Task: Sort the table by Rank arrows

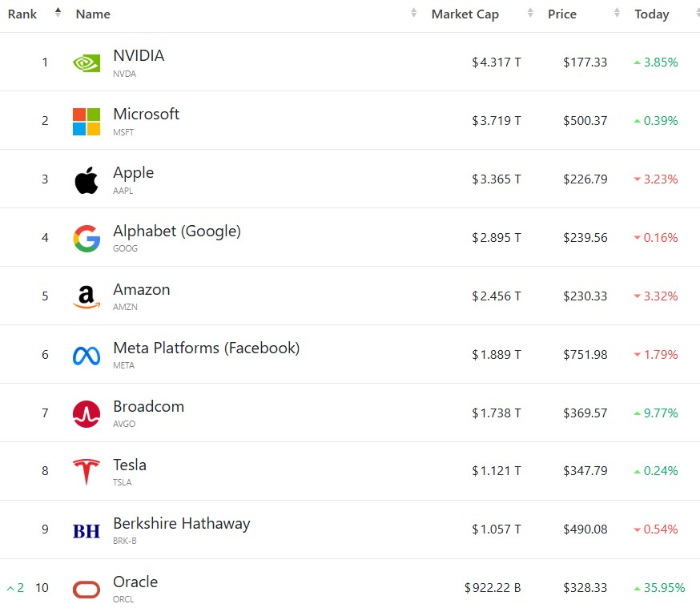Action: click(58, 13)
